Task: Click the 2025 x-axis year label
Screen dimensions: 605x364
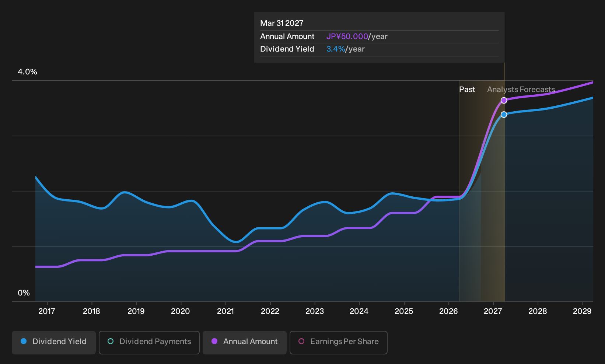Action: pyautogui.click(x=404, y=311)
